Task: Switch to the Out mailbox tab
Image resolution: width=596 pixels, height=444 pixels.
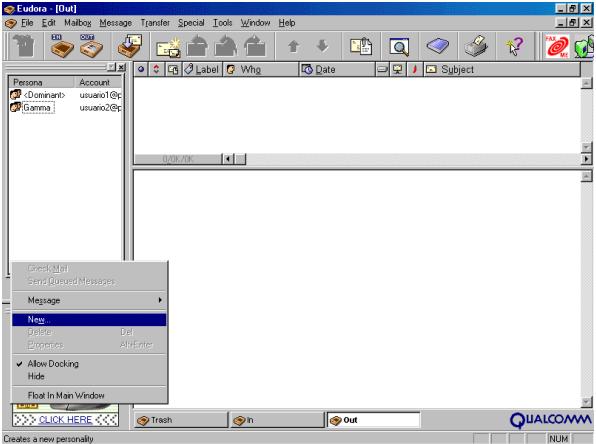Action: [x=374, y=420]
